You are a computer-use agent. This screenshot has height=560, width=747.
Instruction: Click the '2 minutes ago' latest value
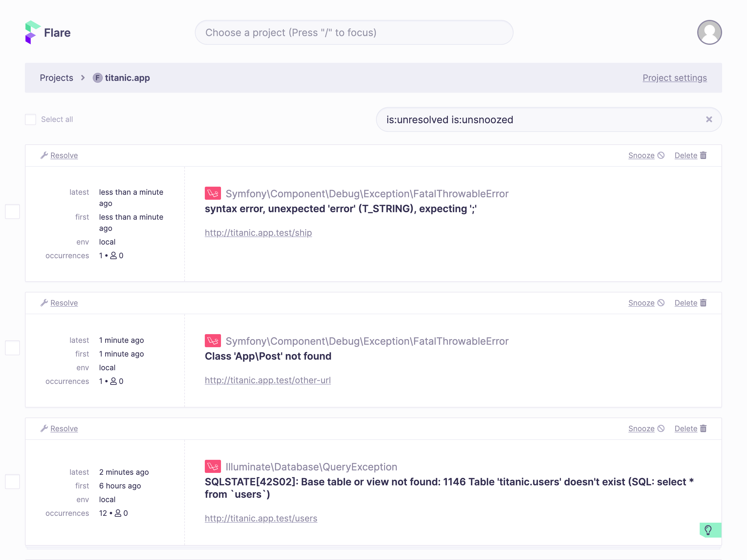click(x=124, y=472)
